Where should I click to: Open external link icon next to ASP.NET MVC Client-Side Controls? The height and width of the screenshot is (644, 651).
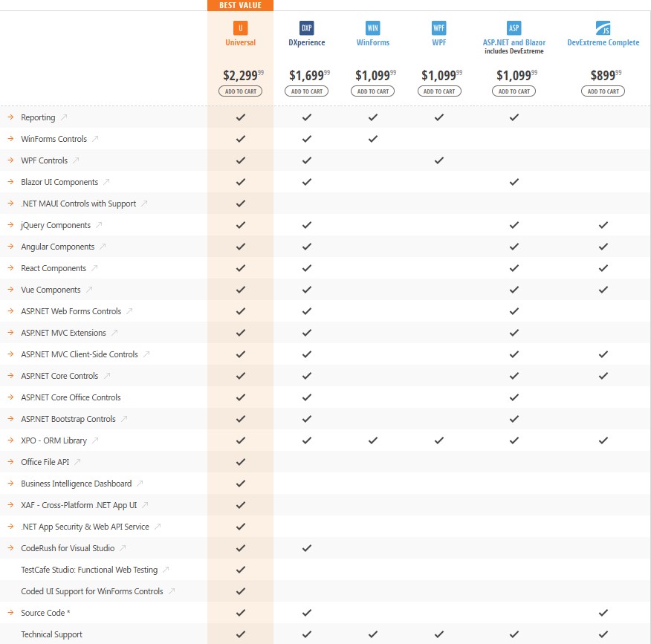(x=146, y=354)
